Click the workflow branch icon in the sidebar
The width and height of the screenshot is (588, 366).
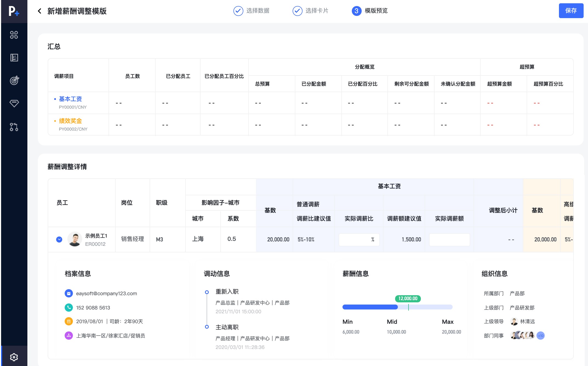tap(14, 127)
